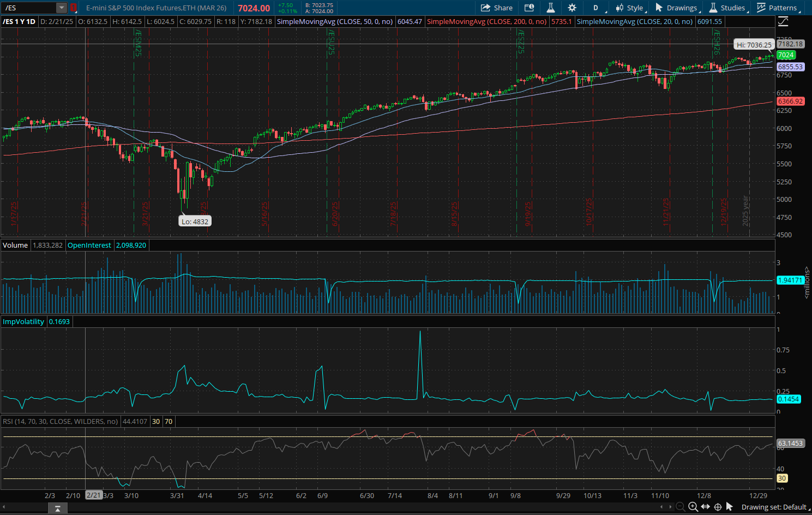Open the chart Style menu

click(x=631, y=8)
